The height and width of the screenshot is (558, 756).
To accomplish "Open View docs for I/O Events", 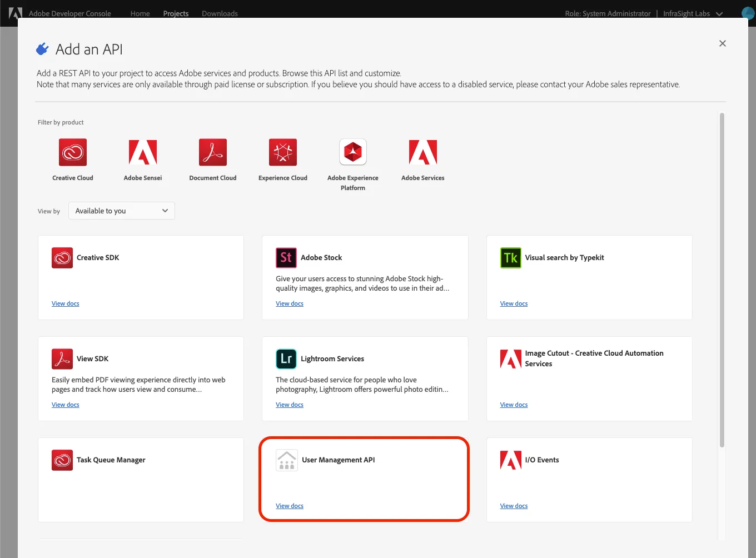I will click(514, 506).
